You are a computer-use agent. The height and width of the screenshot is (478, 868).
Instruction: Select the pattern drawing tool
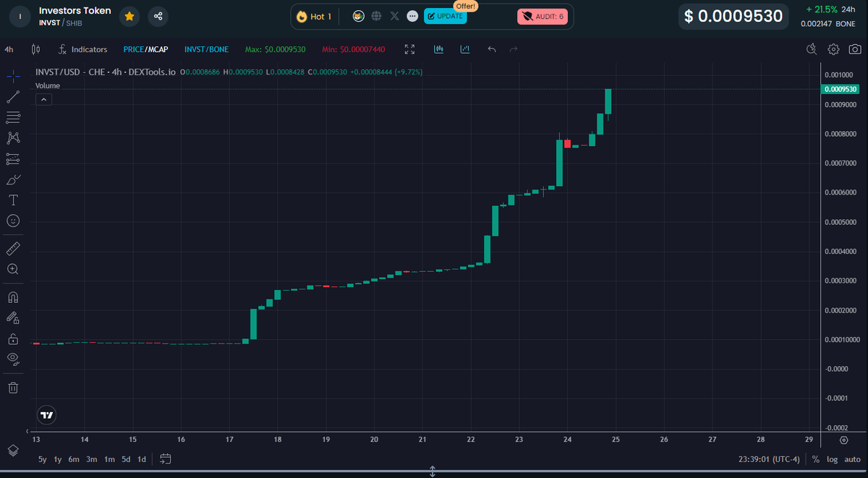point(13,137)
